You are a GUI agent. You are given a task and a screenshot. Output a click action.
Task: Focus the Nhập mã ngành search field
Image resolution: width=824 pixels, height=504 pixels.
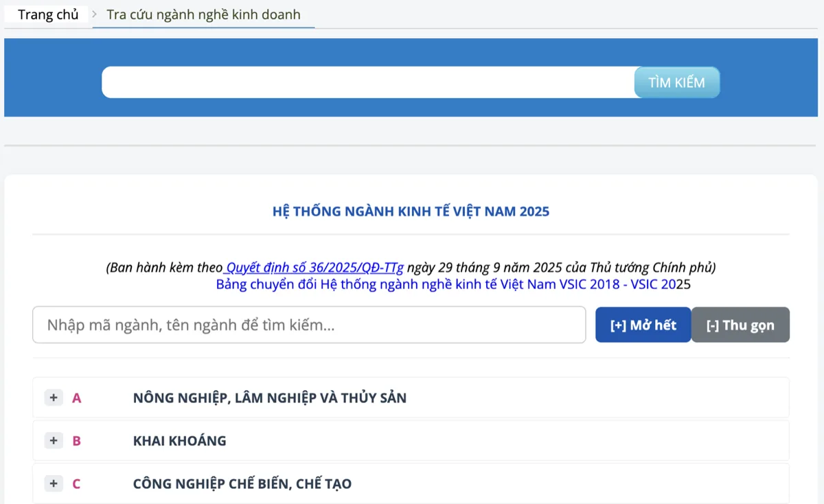[309, 325]
